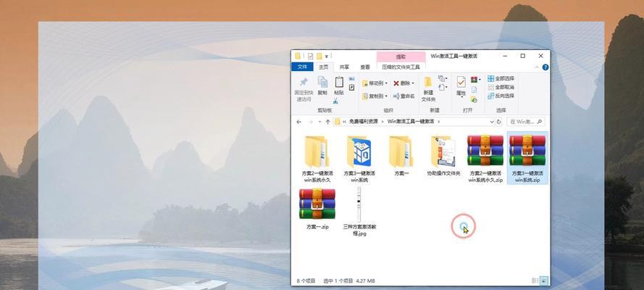644x290 pixels.
Task: Go back with the left arrow
Action: pos(298,122)
